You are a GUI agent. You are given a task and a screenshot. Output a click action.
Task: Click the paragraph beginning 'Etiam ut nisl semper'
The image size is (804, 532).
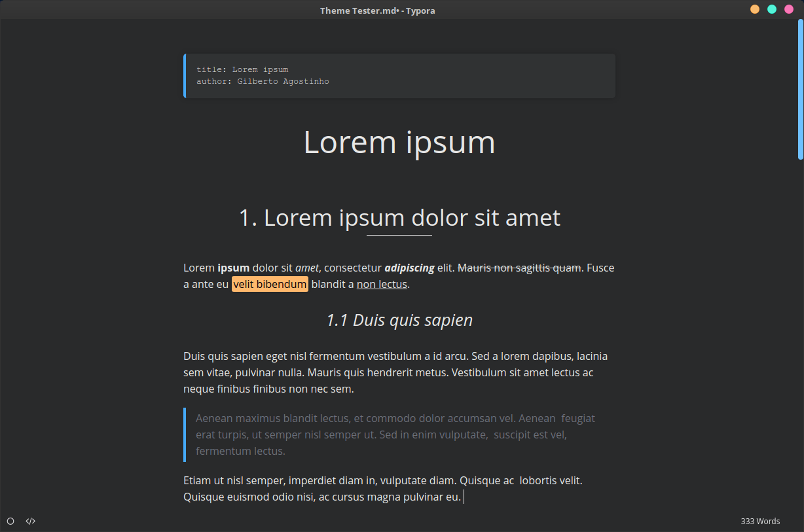tap(383, 489)
